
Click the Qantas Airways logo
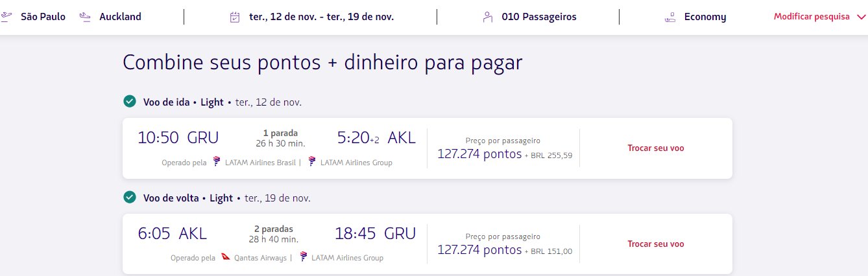(226, 257)
